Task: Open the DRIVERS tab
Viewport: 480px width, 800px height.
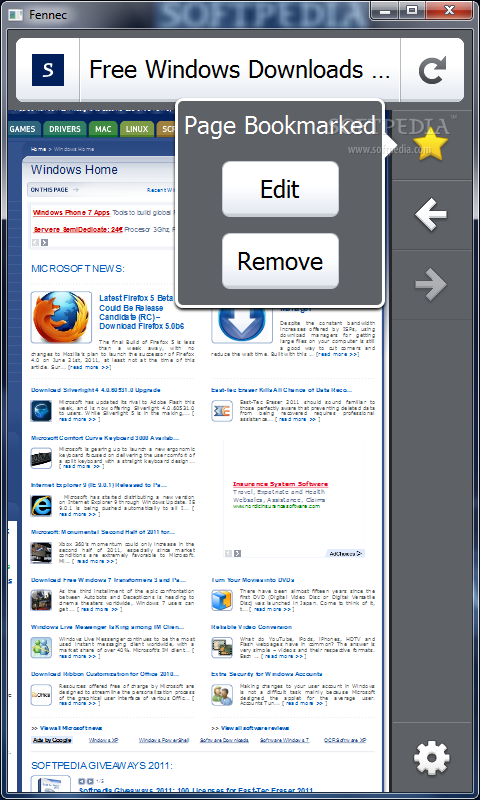Action: 65,129
